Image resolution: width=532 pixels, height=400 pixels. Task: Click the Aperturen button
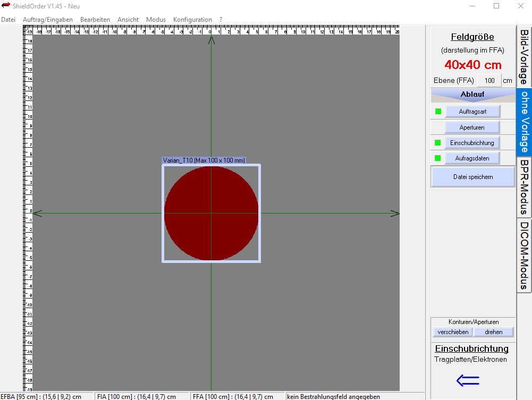[472, 127]
